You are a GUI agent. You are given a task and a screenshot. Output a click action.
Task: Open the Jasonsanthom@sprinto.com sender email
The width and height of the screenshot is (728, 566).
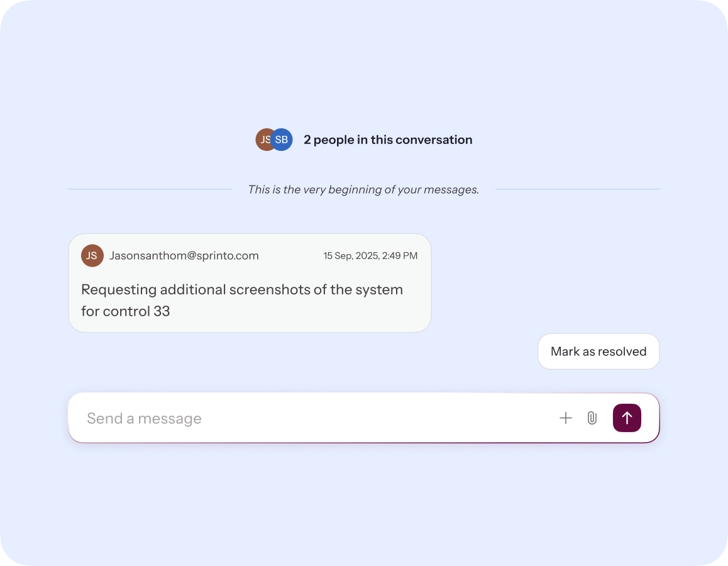[x=184, y=256]
